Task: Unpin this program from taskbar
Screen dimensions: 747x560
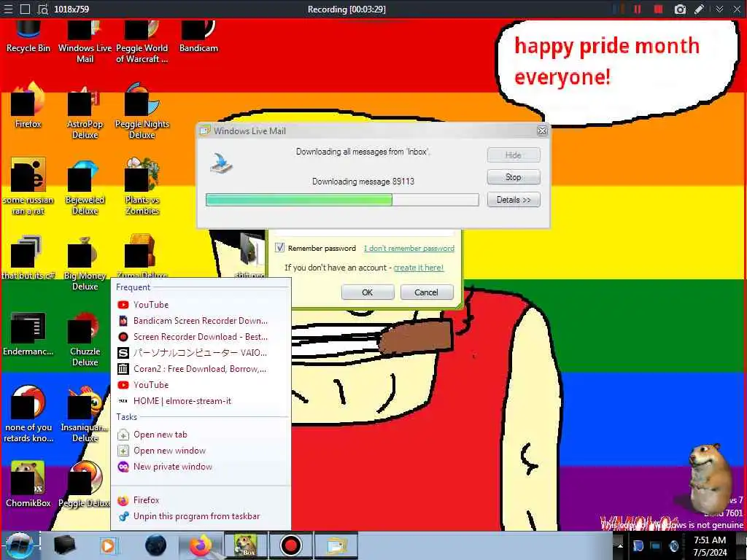Action: click(201, 516)
